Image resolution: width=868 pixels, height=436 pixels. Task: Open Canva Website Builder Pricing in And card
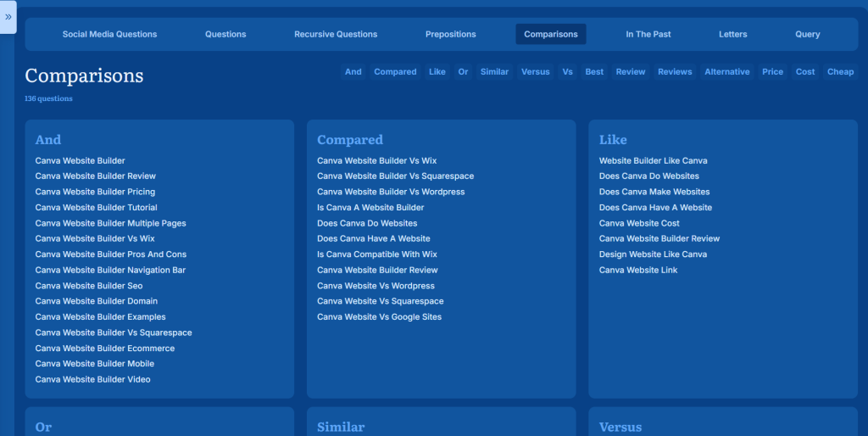[x=95, y=192]
